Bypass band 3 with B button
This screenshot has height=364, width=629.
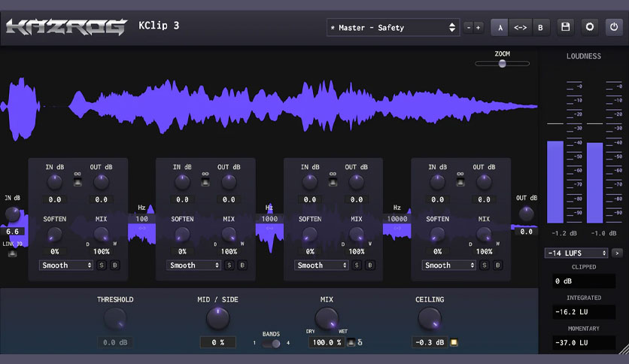pos(370,265)
